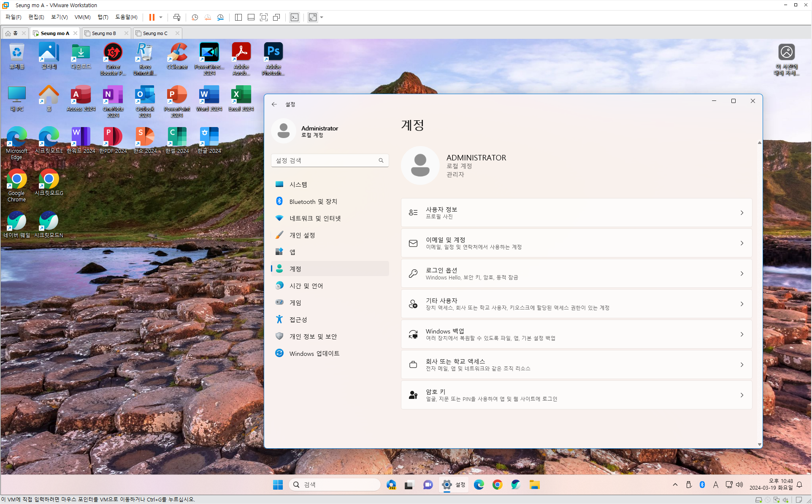Expand 사용자 정보 settings row

(577, 213)
